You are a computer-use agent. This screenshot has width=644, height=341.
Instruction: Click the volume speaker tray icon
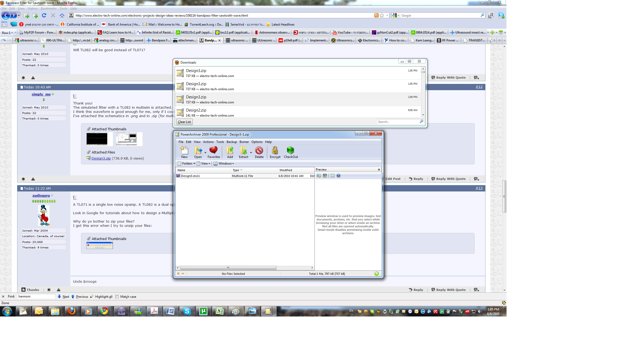480,311
